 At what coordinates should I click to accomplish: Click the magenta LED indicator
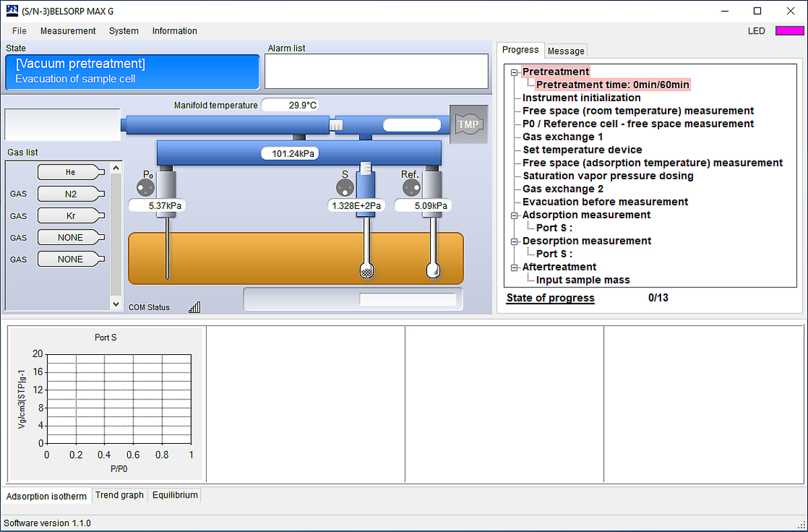click(x=789, y=31)
